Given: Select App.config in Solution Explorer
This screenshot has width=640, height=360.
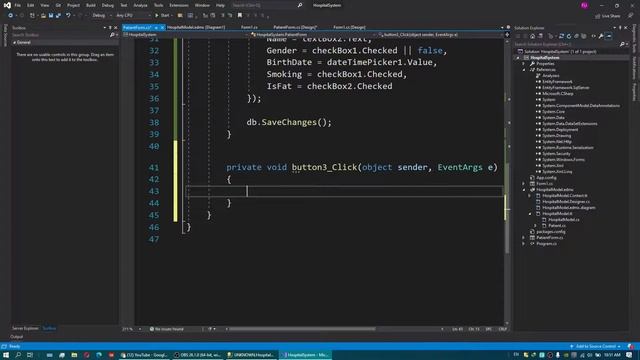Looking at the screenshot, I should (546, 178).
